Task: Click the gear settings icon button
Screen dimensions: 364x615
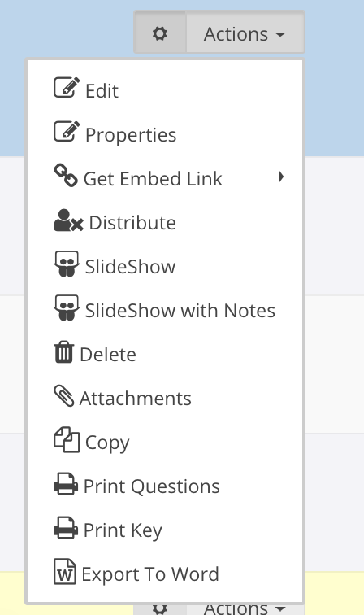Action: 160,33
